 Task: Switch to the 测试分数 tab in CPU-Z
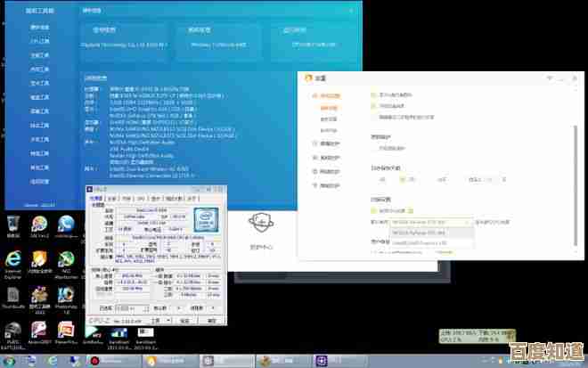175,199
